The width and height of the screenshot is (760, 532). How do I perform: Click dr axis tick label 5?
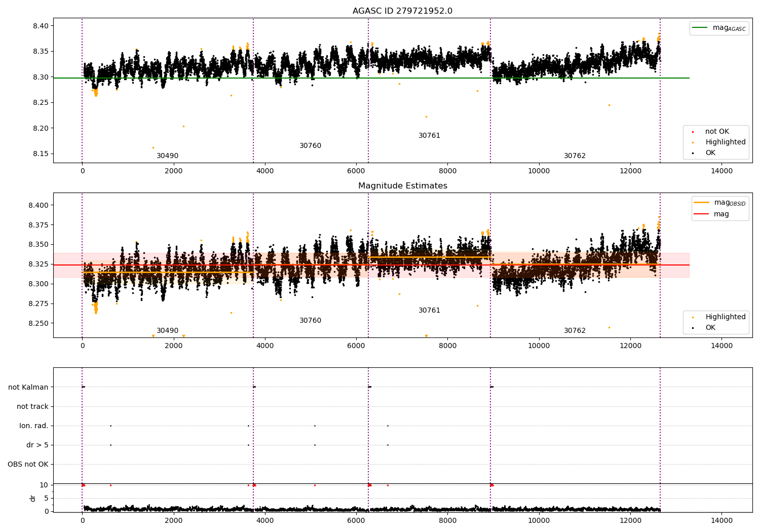click(x=46, y=499)
